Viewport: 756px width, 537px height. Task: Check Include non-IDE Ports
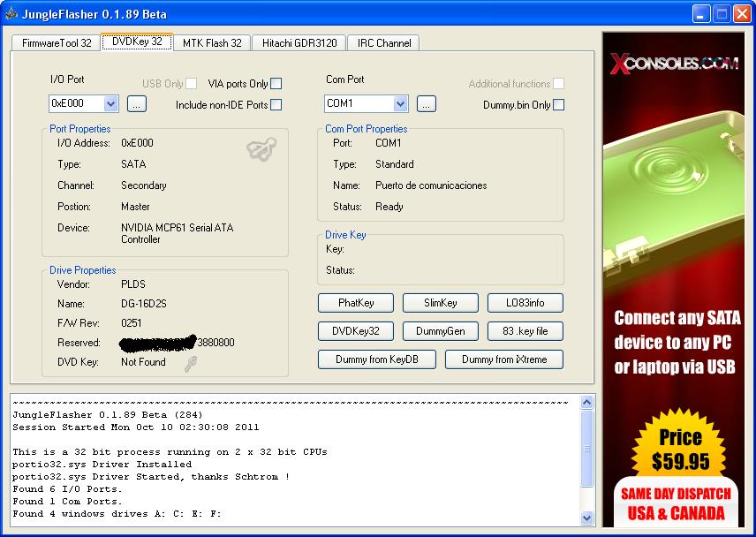(276, 104)
